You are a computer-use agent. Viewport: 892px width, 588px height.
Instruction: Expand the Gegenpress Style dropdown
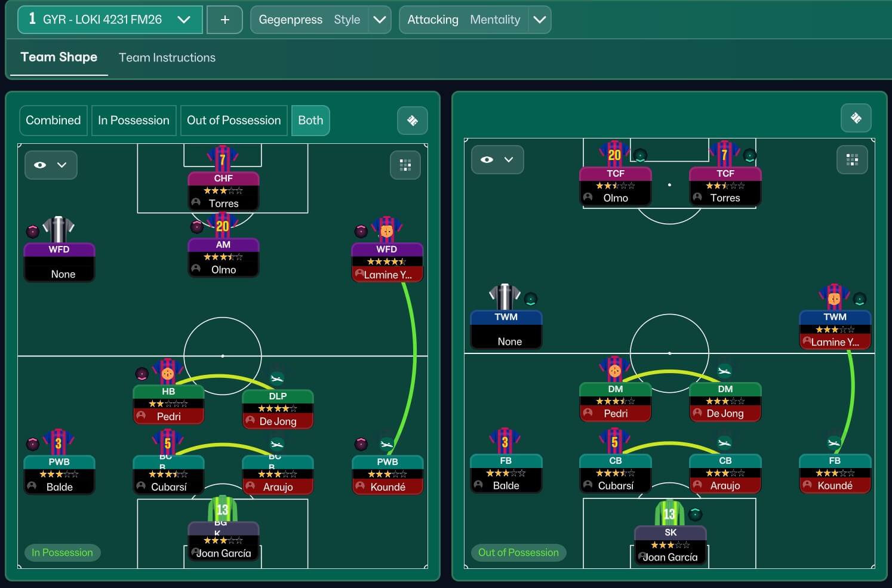click(x=379, y=20)
